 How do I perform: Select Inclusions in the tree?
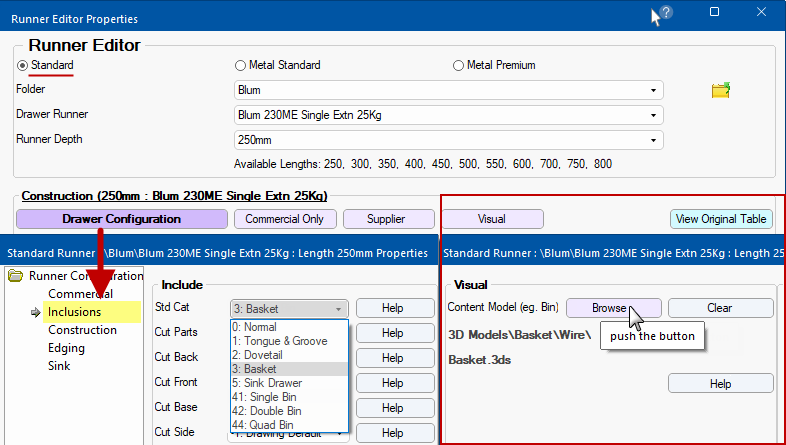click(74, 312)
